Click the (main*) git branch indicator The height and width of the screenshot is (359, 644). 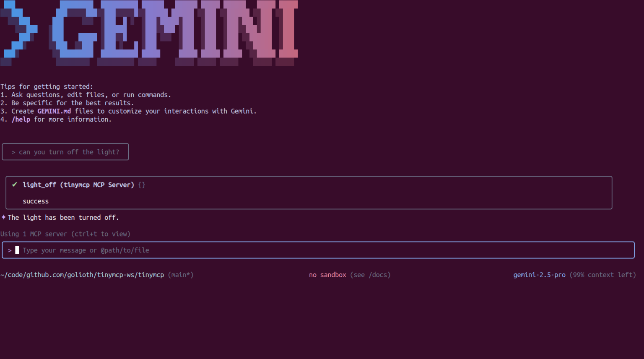coord(181,275)
